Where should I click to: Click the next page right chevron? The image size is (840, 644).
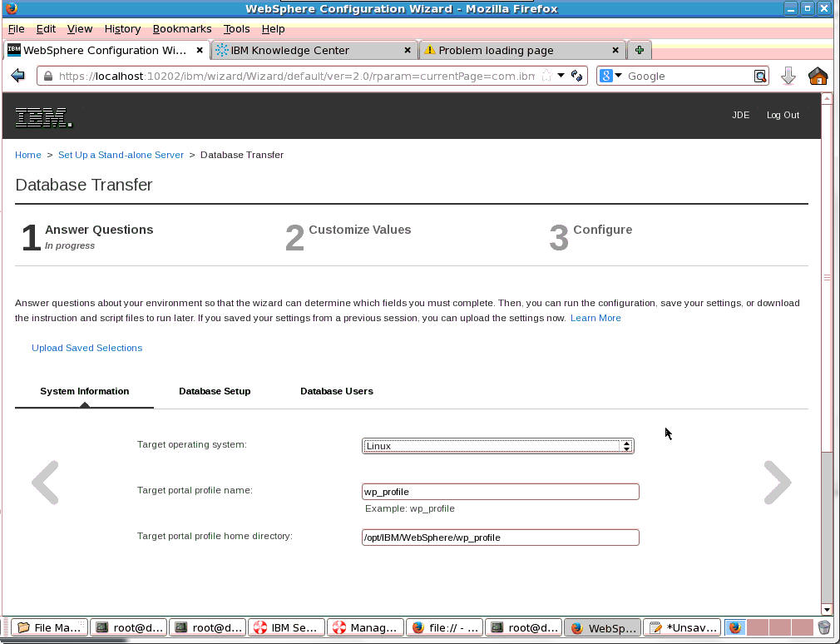[778, 483]
